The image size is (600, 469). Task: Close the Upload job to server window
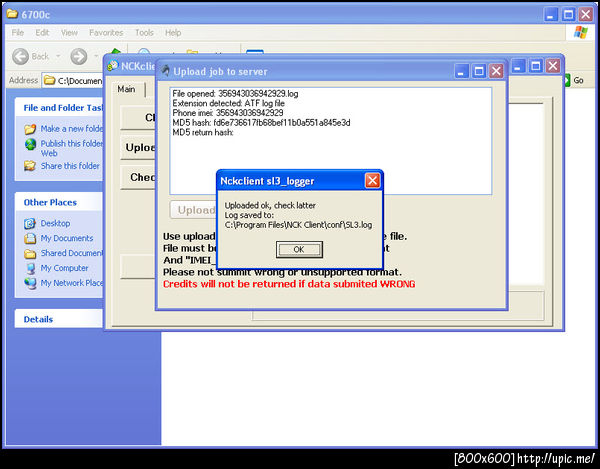pos(496,71)
